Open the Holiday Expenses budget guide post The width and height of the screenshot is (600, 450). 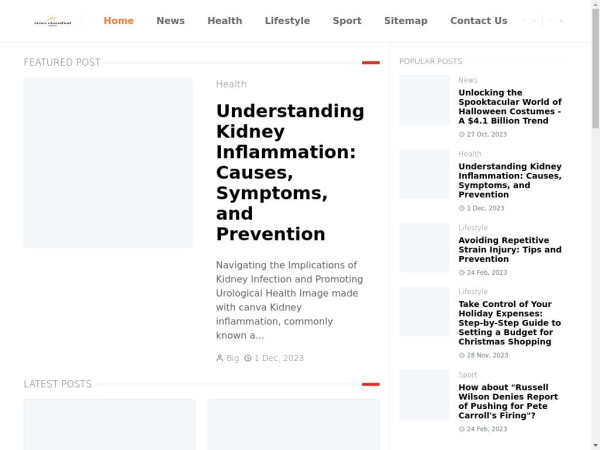509,323
